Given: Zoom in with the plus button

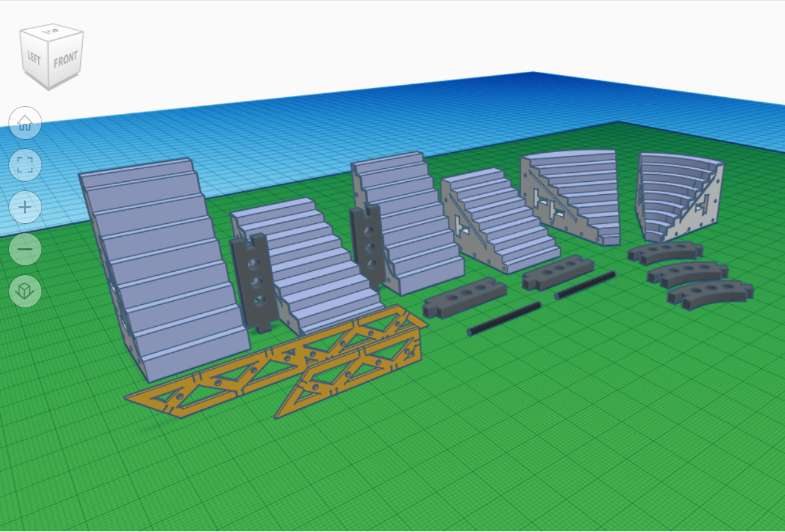Looking at the screenshot, I should [25, 207].
